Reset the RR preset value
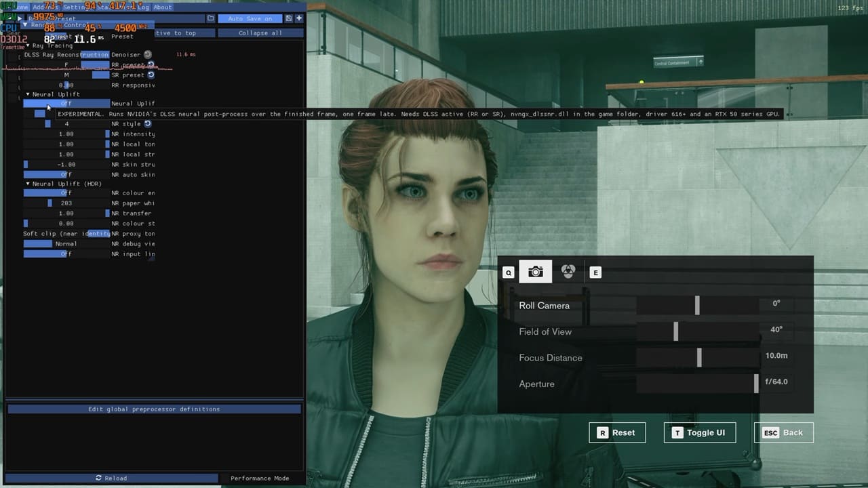Viewport: 868px width, 488px height. pyautogui.click(x=151, y=65)
